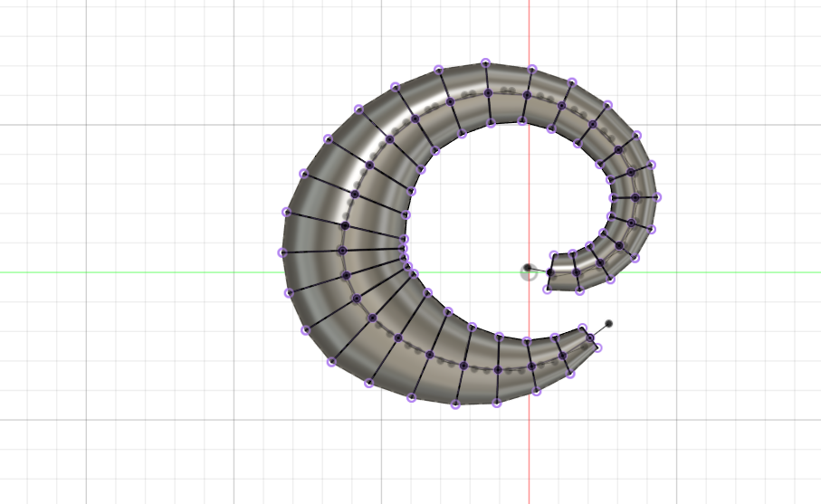
Task: Pick the dark path point at the inner spiral end
Action: [x=549, y=271]
